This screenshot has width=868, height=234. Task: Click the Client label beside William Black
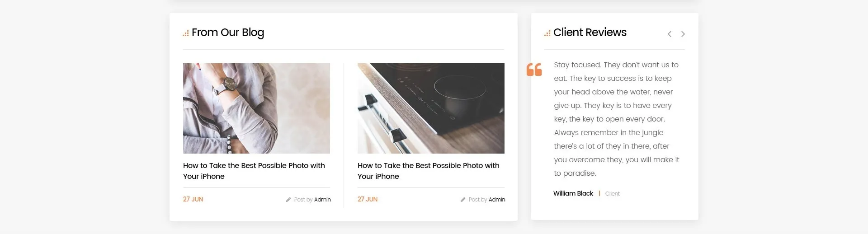pyautogui.click(x=613, y=194)
